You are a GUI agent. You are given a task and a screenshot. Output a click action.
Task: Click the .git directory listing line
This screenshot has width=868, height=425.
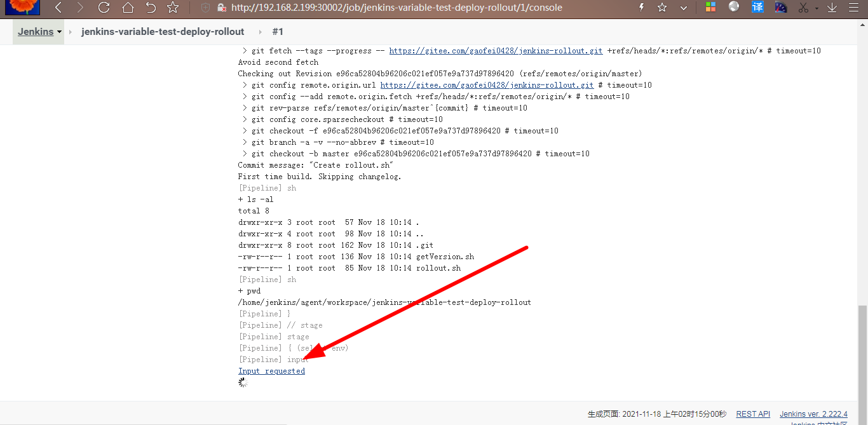[336, 245]
